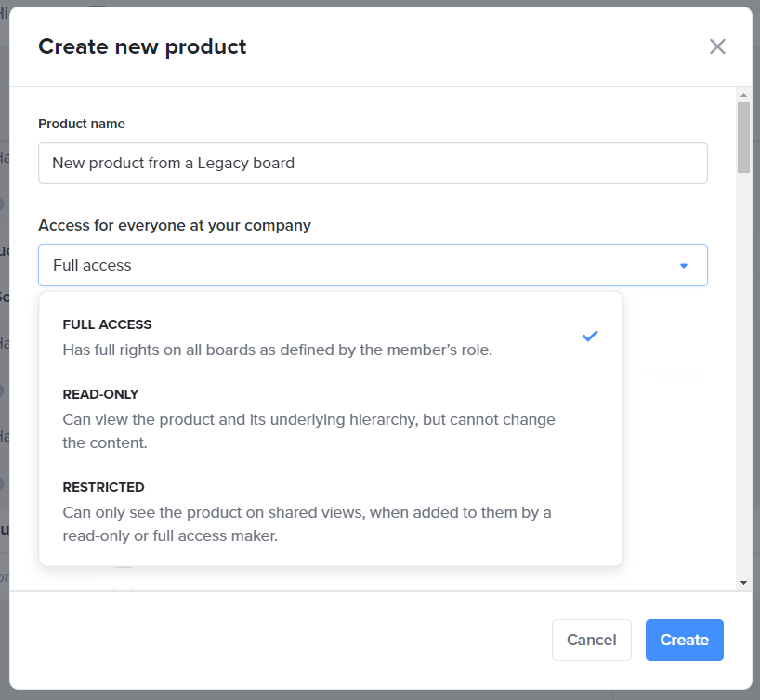The width and height of the screenshot is (760, 700).
Task: Open the 'Access for everyone at your company' dropdown
Action: click(372, 265)
